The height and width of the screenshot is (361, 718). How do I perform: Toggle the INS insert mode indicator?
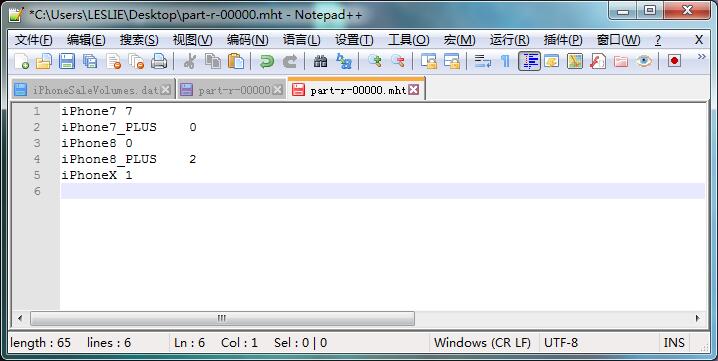pos(674,343)
